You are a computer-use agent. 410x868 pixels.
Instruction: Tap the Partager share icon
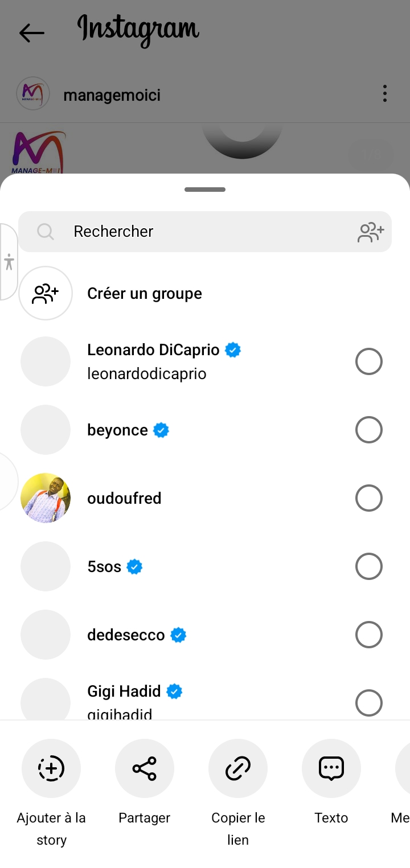tap(145, 768)
